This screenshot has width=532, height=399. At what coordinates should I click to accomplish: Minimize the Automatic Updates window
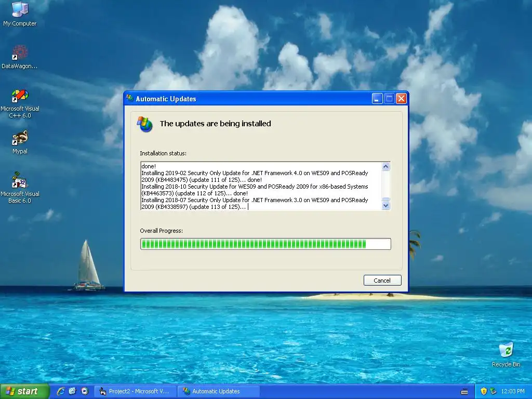[377, 98]
